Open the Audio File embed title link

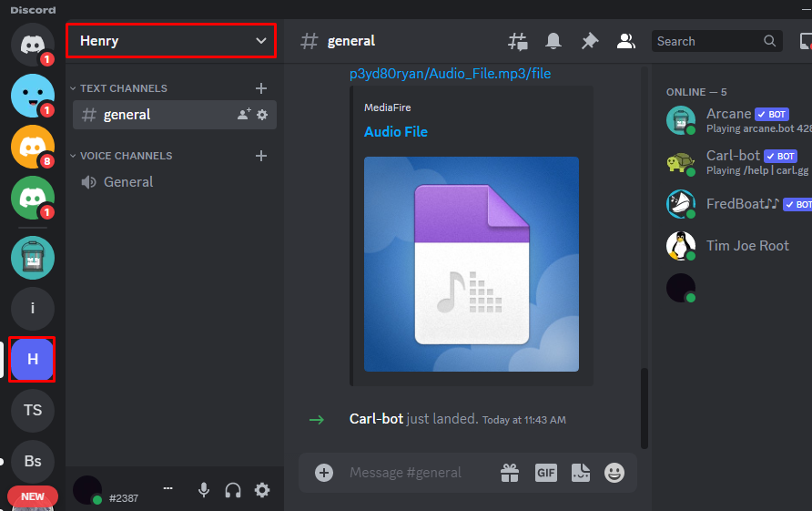click(x=396, y=132)
